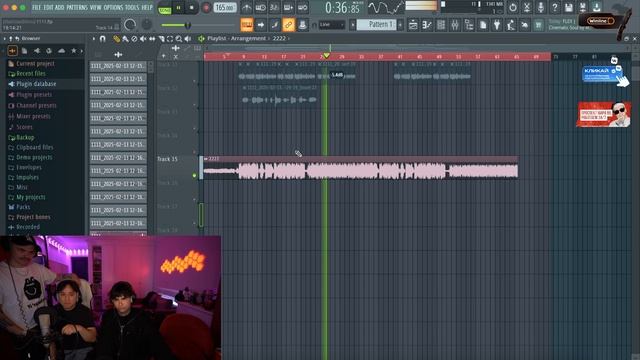Viewport: 640px width, 360px height.
Task: Open the PATTERNS menu
Action: click(77, 7)
